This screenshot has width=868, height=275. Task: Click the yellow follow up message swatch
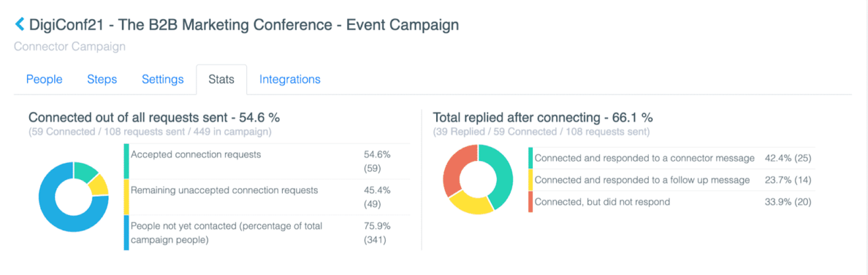[x=530, y=180]
